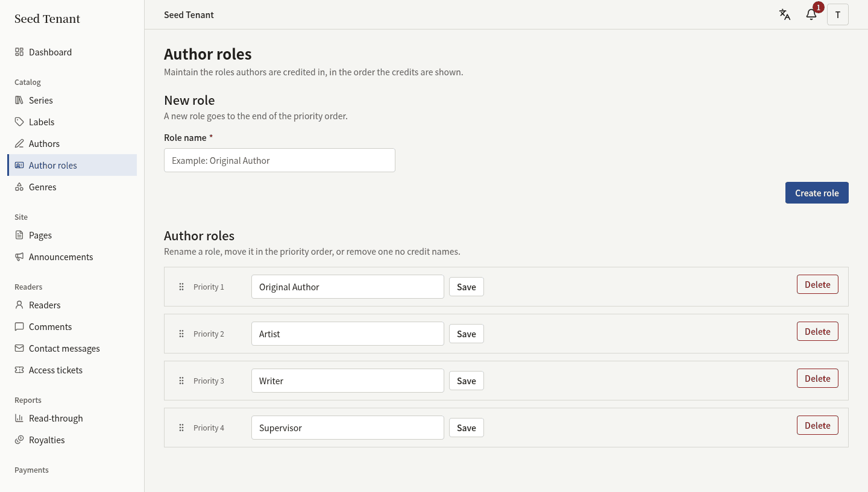Click the Series books icon
The width and height of the screenshot is (868, 492).
click(x=19, y=100)
